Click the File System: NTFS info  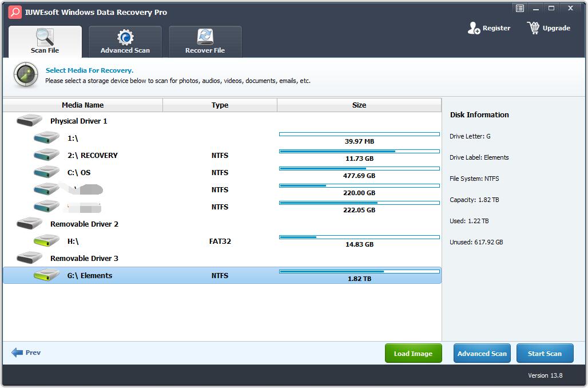pyautogui.click(x=474, y=179)
